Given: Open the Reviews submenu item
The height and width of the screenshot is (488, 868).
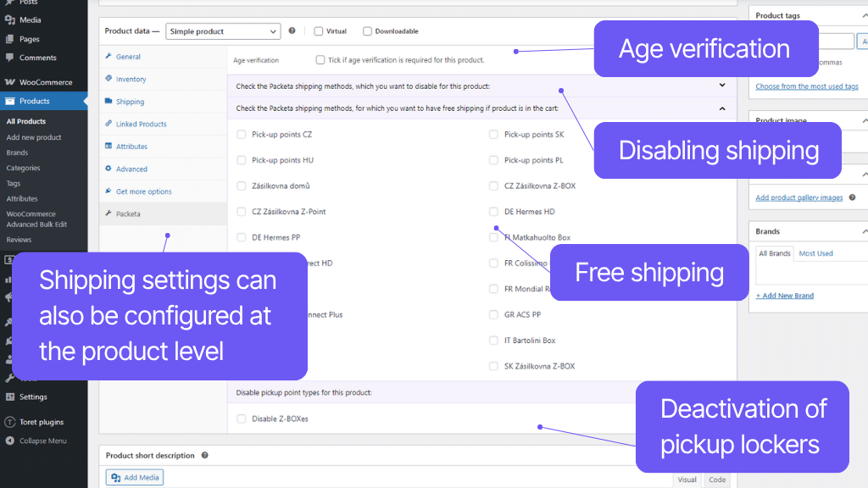Looking at the screenshot, I should [x=19, y=240].
